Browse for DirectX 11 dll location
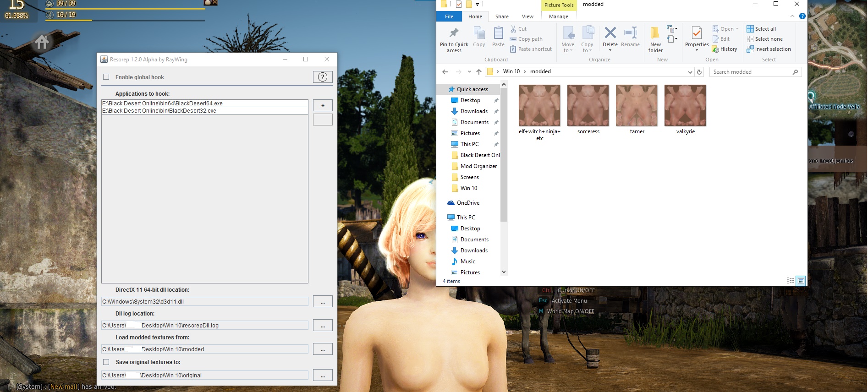 pos(323,302)
